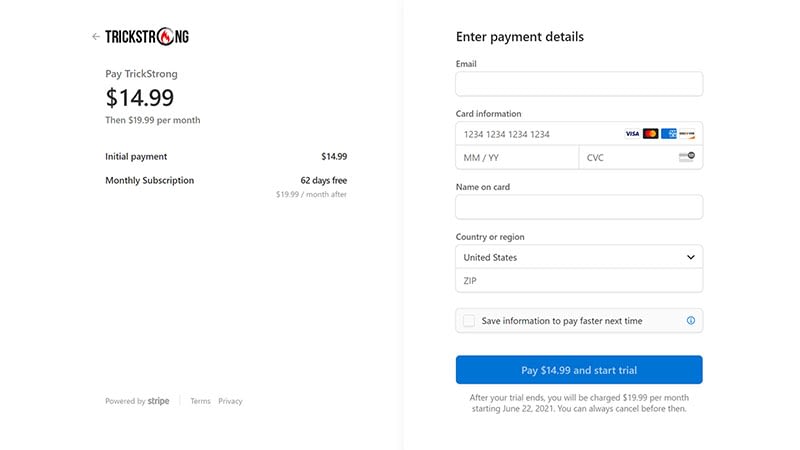Select the ZIP code field

(x=579, y=281)
